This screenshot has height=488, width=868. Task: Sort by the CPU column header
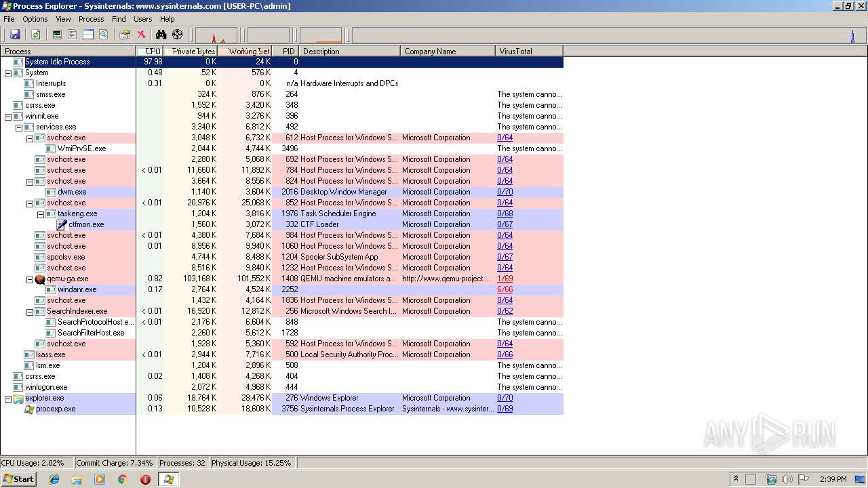click(150, 51)
